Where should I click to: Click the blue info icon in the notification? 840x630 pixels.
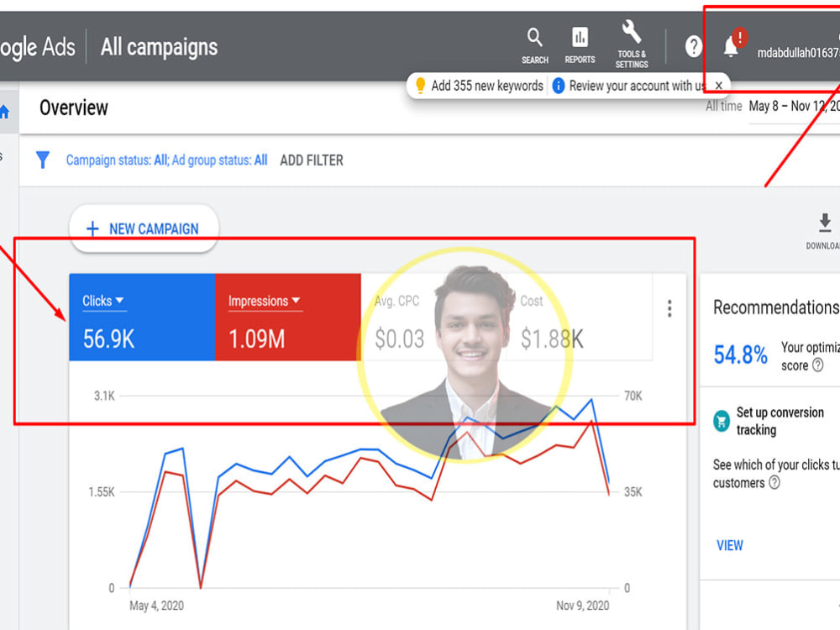pos(559,85)
